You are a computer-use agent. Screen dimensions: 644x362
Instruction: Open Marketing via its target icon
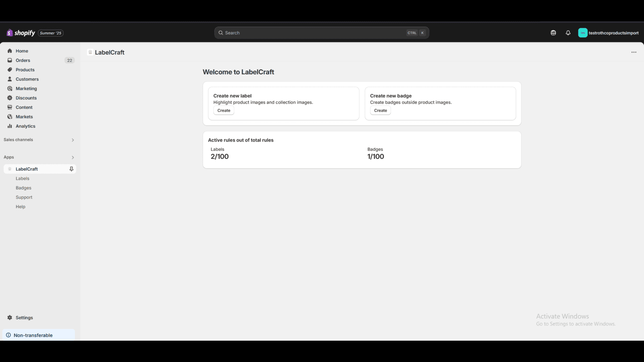pos(10,88)
